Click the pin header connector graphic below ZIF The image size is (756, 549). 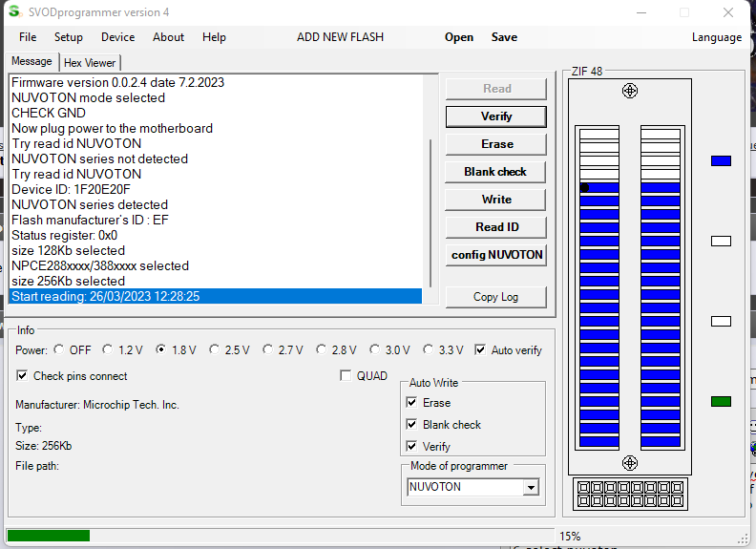tap(629, 494)
